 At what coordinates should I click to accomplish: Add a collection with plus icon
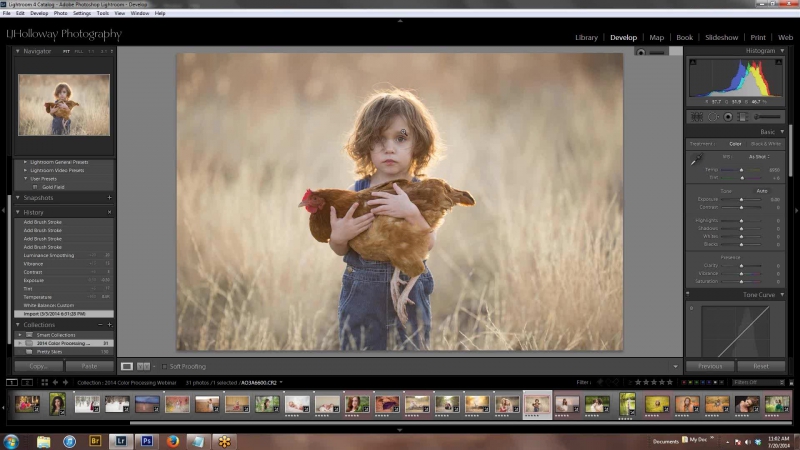[x=109, y=324]
